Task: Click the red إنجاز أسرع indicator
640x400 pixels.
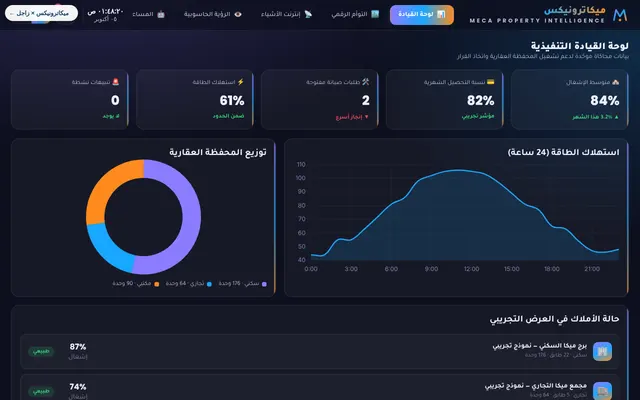Action: pos(352,117)
